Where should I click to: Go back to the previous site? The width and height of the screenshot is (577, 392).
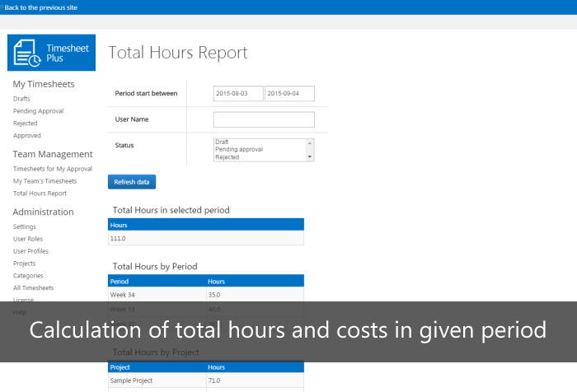click(41, 7)
